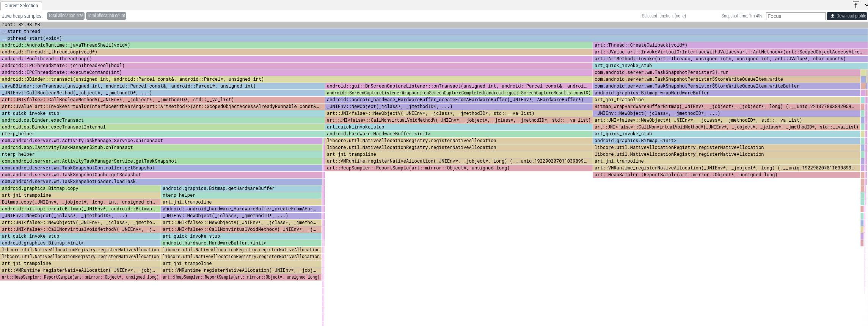This screenshot has height=326, width=868.
Task: Select the android::BBinder::transact frame
Action: point(296,79)
